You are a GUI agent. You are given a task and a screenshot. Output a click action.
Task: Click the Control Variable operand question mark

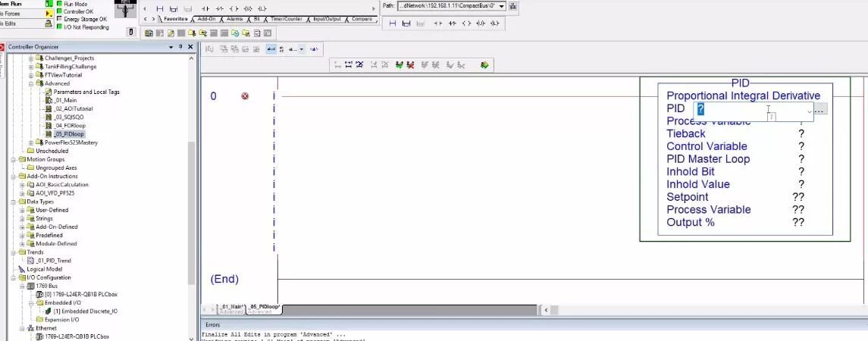(801, 147)
